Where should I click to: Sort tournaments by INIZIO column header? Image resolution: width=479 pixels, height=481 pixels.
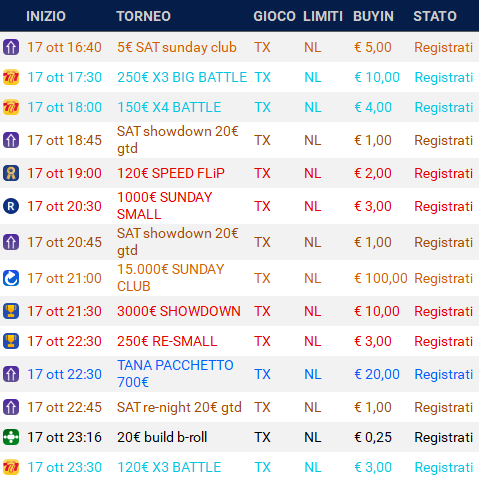[x=46, y=16]
